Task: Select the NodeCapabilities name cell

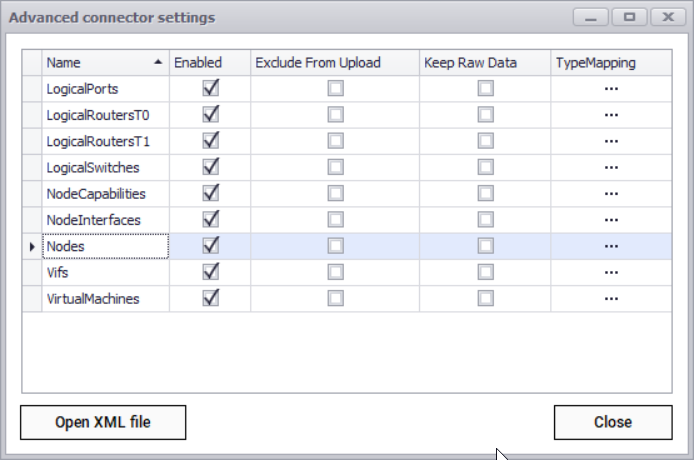Action: [96, 193]
